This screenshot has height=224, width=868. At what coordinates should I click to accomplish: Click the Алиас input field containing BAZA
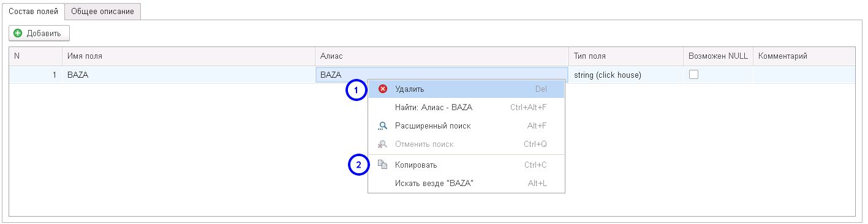(x=442, y=75)
